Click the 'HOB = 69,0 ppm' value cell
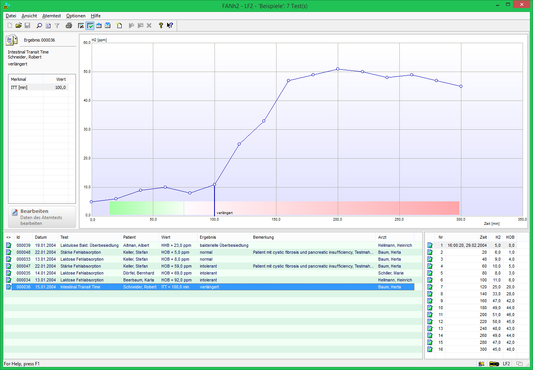Screen dimensions: 533x370 pos(176,273)
